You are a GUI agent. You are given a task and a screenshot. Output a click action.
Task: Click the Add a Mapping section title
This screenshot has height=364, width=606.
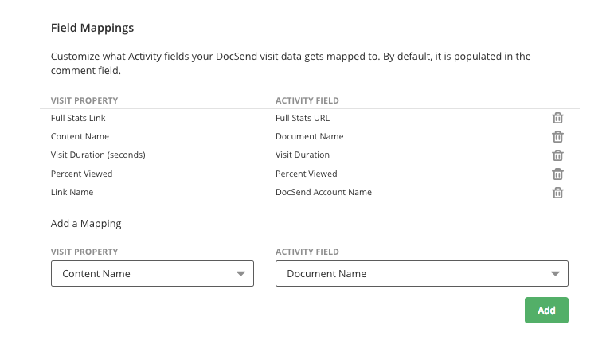[86, 224]
